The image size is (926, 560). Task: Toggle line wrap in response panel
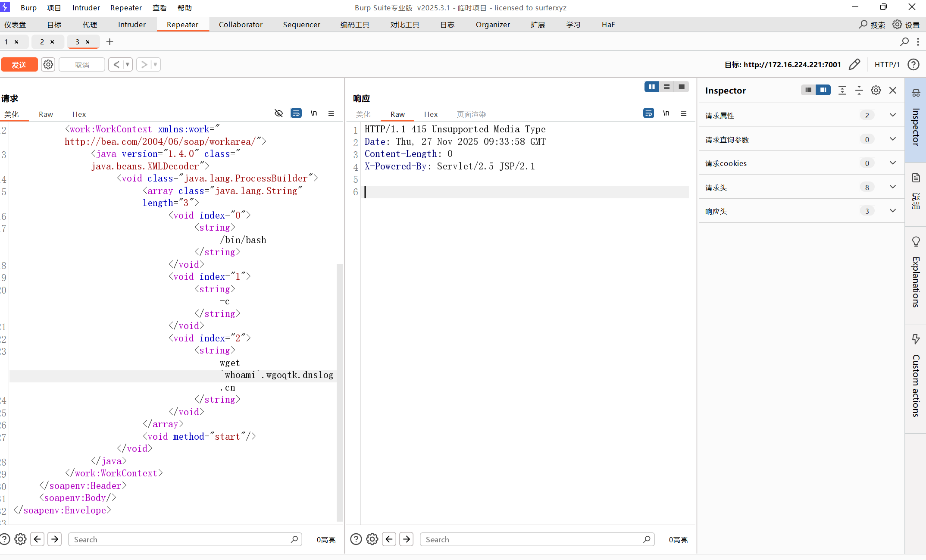(x=648, y=113)
